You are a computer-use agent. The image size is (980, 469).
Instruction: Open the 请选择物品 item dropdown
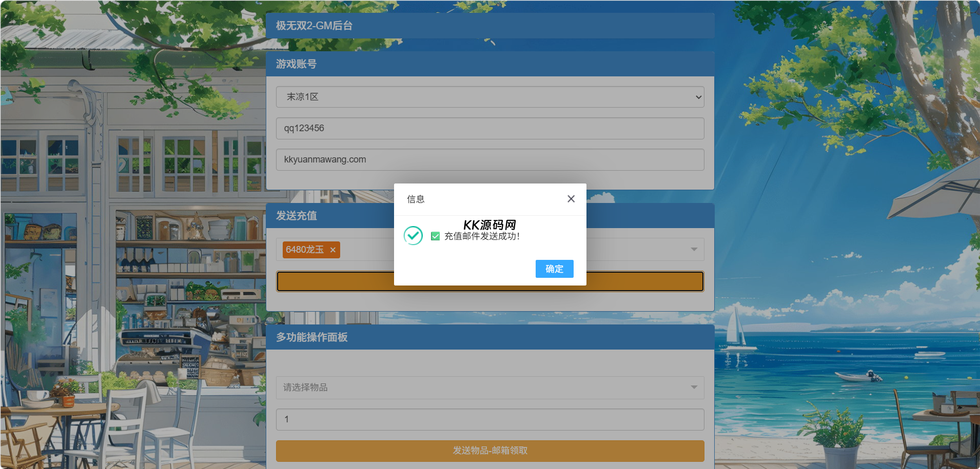pyautogui.click(x=482, y=388)
